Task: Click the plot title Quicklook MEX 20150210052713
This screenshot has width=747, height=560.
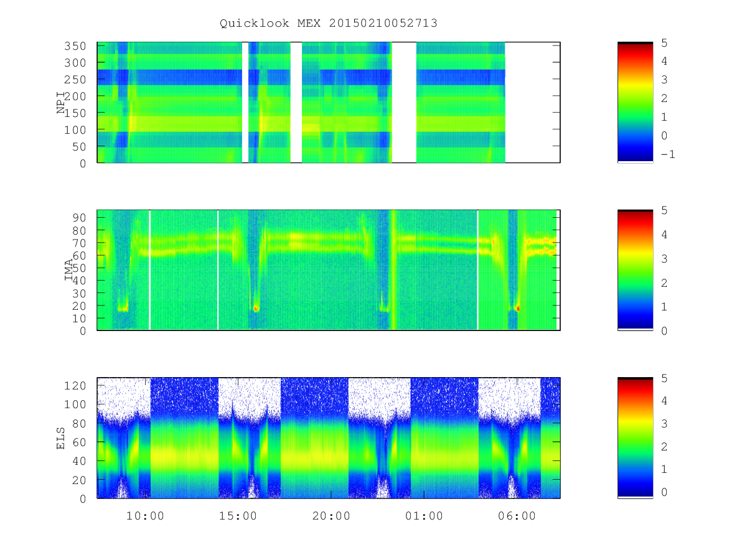Action: (x=329, y=24)
